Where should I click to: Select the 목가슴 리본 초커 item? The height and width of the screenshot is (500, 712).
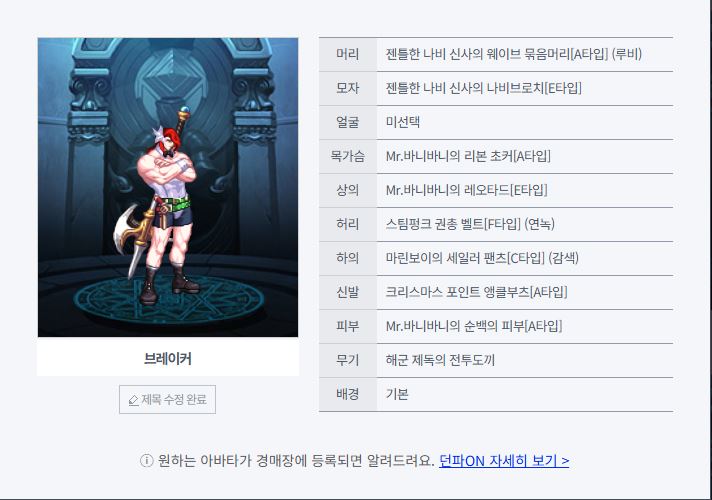click(468, 156)
